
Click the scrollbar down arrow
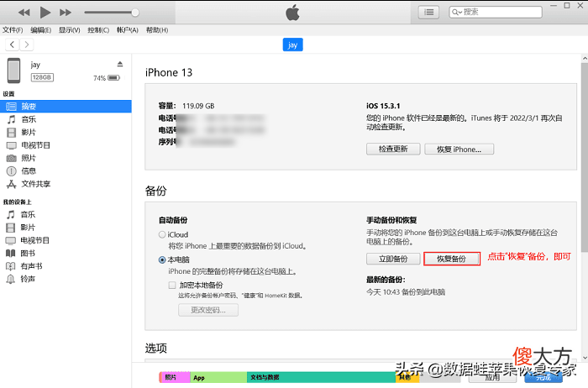click(585, 358)
